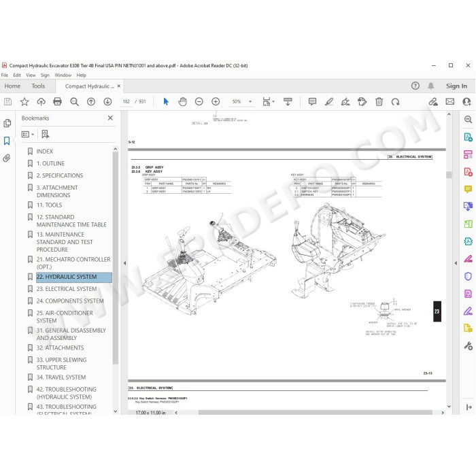Close the Compact Hydraulic document tab
The width and height of the screenshot is (476, 476).
119,86
